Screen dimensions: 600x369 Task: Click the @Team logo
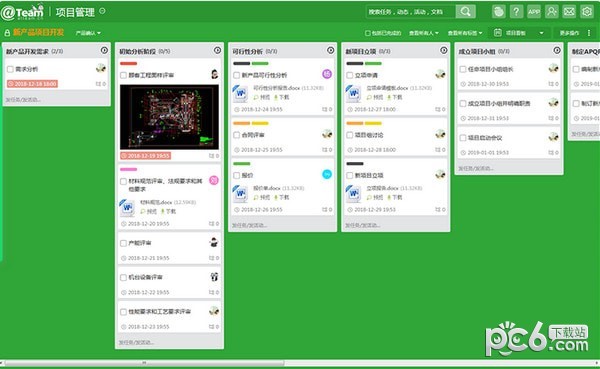click(x=22, y=12)
